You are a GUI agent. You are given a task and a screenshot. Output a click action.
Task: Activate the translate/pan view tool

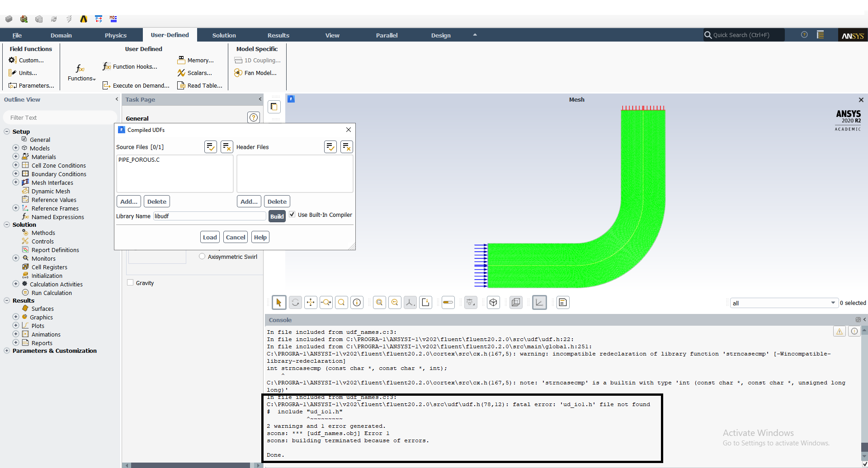click(x=311, y=303)
